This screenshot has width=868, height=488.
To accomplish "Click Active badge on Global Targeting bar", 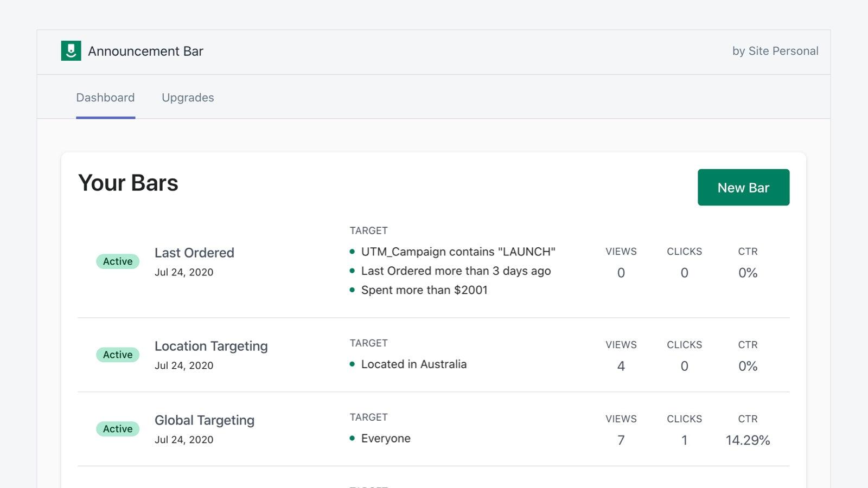I will click(x=118, y=429).
